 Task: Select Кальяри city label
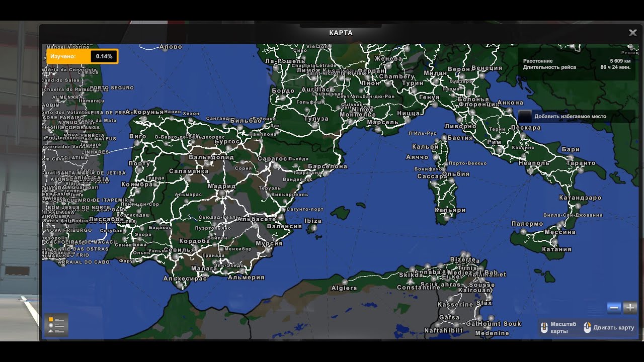click(x=450, y=210)
